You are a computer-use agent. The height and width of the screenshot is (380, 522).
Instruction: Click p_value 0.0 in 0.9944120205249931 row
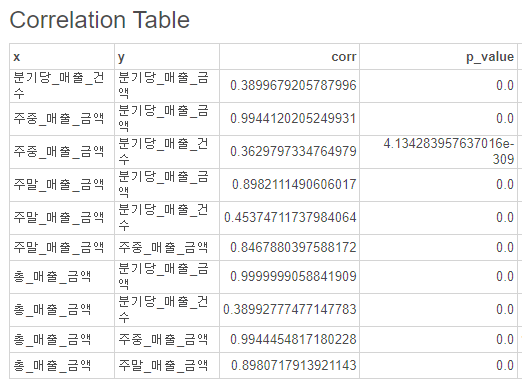point(505,118)
